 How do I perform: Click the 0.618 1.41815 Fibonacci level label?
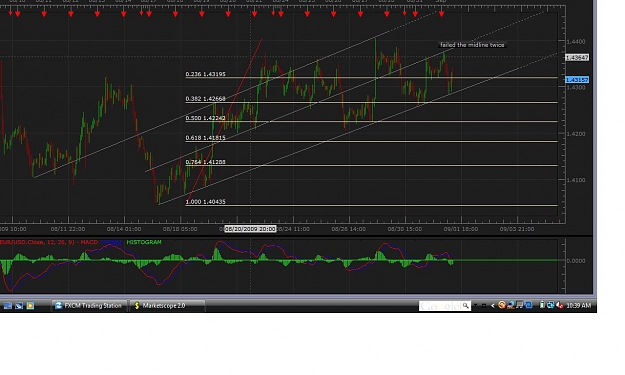click(205, 138)
